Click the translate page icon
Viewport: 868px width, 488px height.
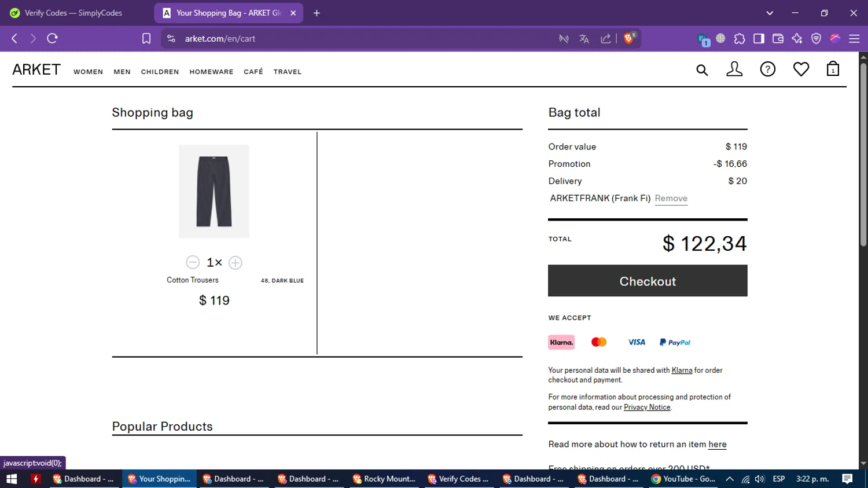[584, 39]
